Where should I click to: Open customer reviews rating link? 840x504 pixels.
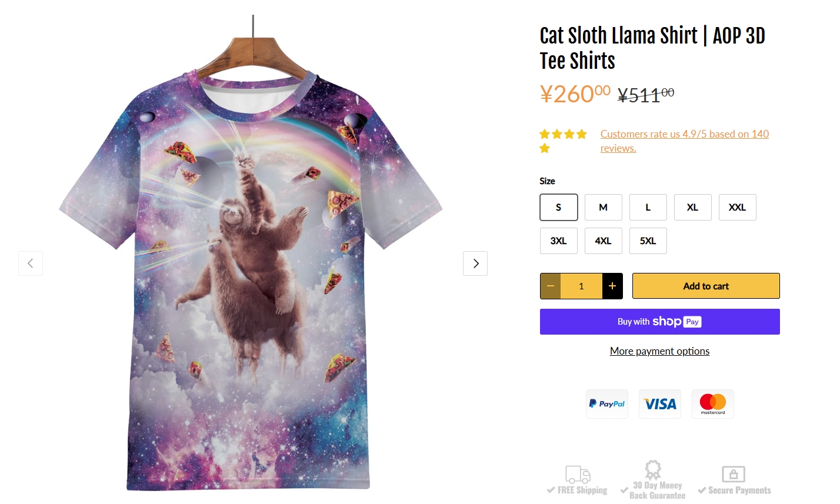pos(685,141)
